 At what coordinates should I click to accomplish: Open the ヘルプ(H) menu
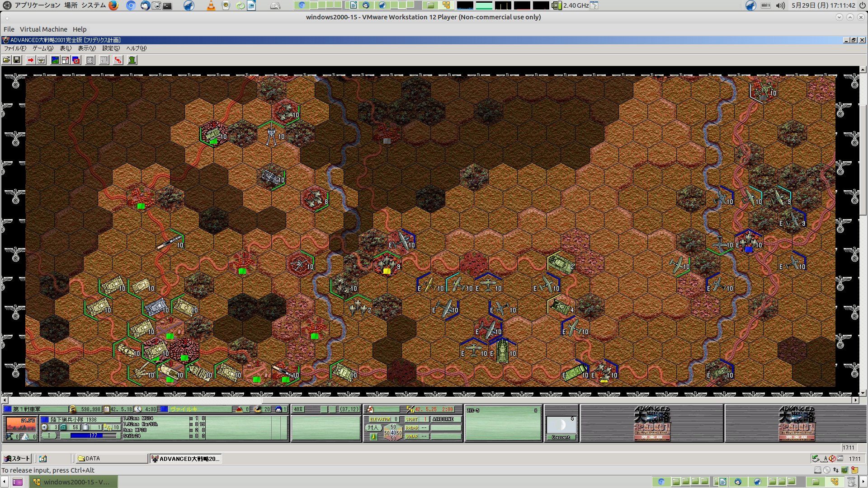tap(136, 48)
